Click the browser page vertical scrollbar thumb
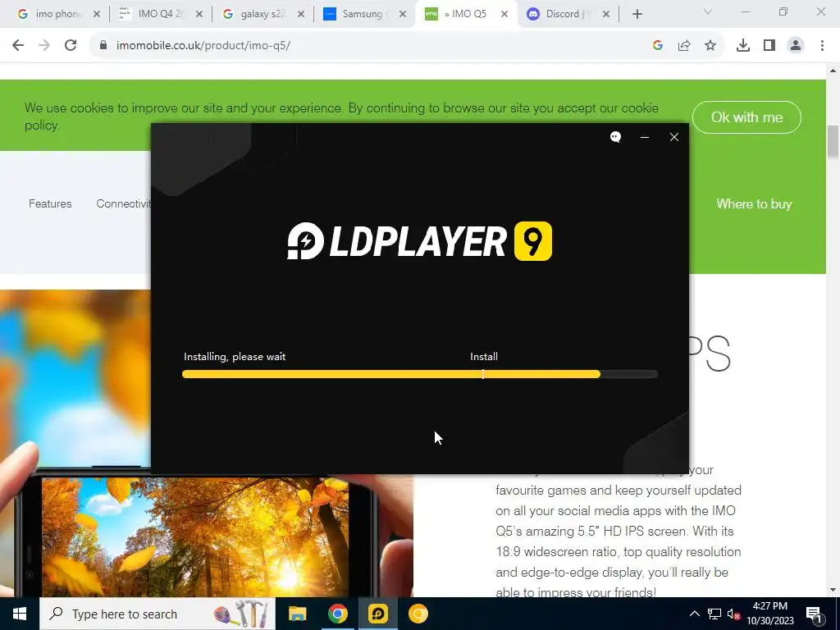840x630 pixels. click(x=833, y=141)
